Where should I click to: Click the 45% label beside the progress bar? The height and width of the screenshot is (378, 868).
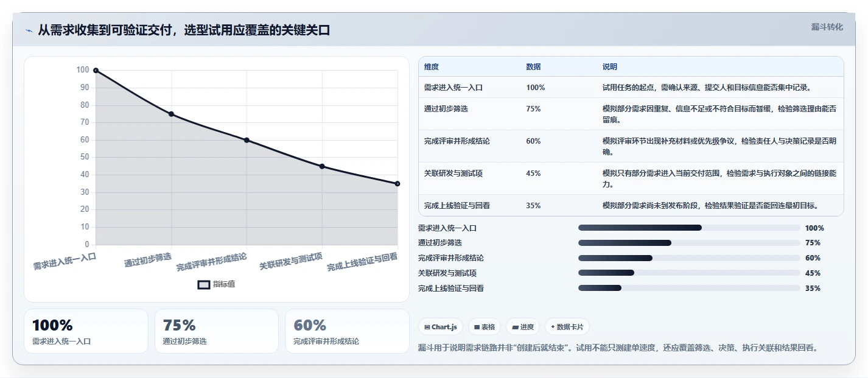(x=813, y=273)
